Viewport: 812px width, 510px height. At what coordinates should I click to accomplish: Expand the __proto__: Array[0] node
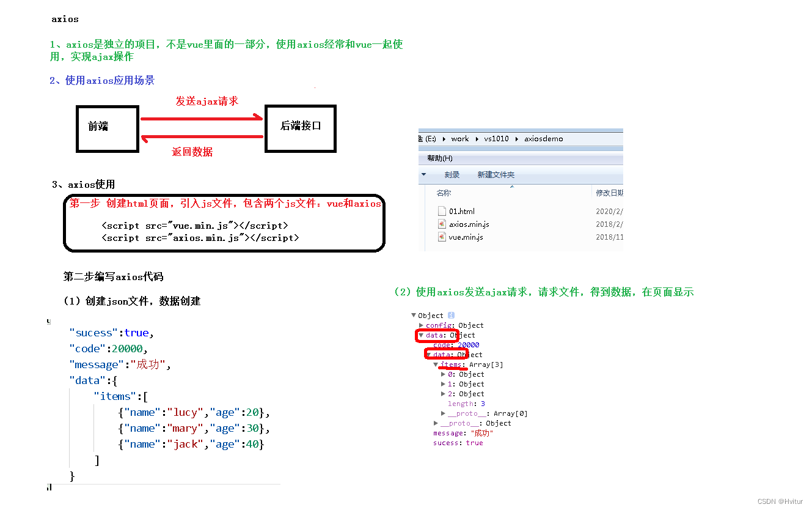[443, 413]
